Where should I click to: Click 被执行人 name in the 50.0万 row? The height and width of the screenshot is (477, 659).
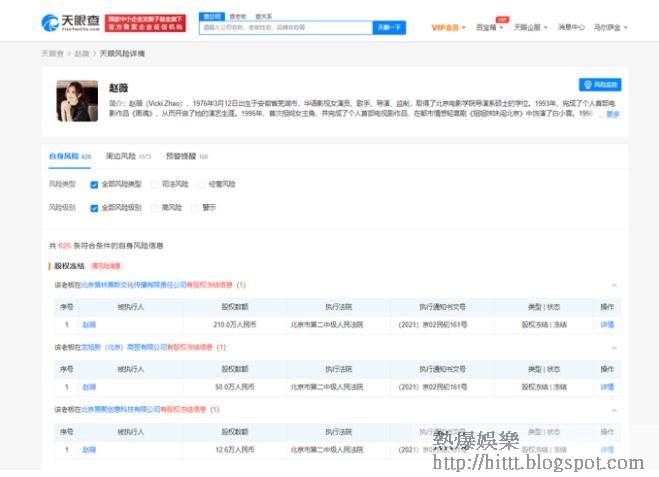(x=89, y=387)
